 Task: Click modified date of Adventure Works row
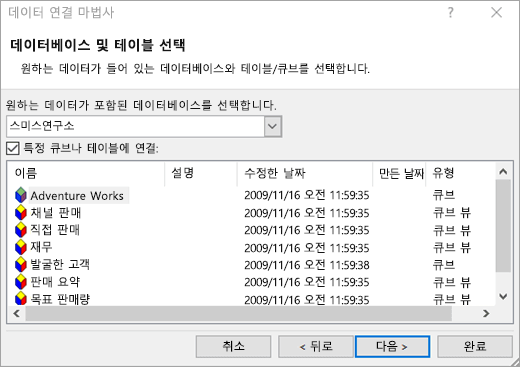pos(307,195)
